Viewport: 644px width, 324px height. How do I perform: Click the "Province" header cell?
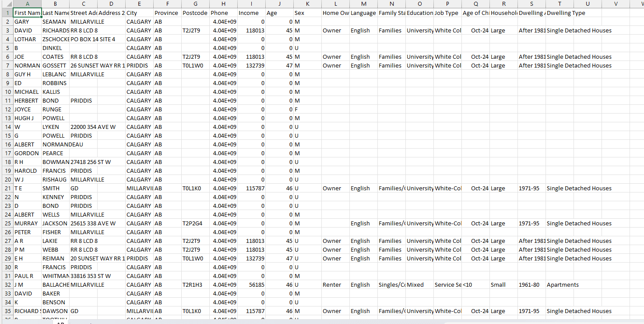tap(168, 13)
